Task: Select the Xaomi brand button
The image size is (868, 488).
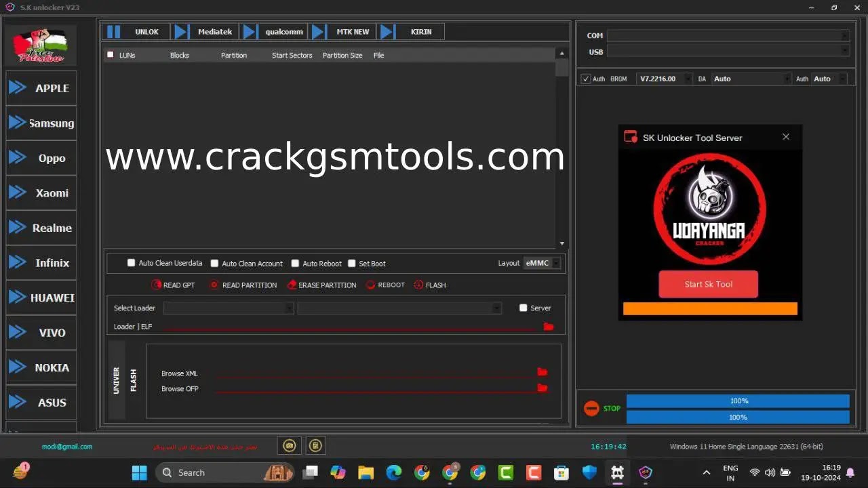Action: [41, 193]
